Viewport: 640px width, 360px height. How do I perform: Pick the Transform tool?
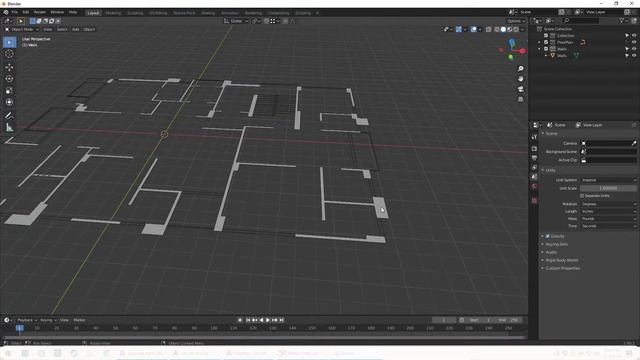click(x=9, y=102)
